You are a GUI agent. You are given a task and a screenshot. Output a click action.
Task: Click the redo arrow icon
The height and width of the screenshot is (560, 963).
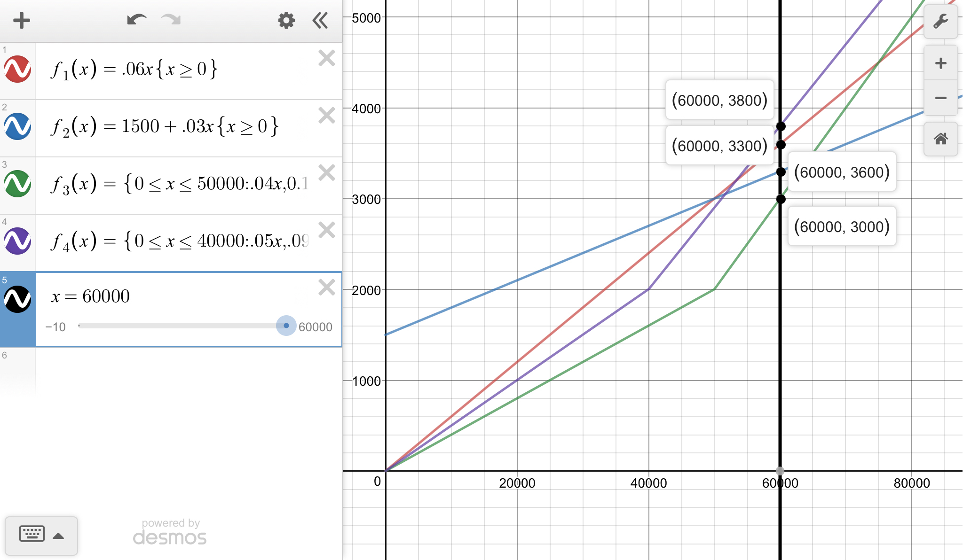coord(171,20)
